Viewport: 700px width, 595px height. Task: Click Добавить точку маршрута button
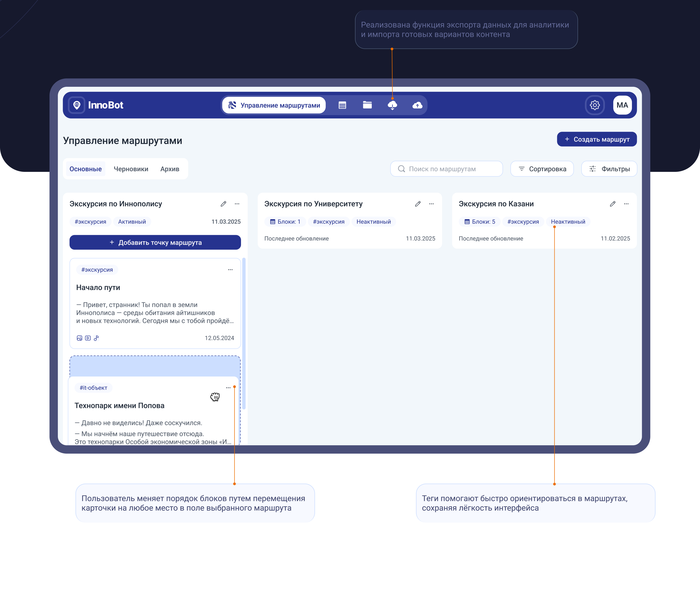pyautogui.click(x=155, y=242)
